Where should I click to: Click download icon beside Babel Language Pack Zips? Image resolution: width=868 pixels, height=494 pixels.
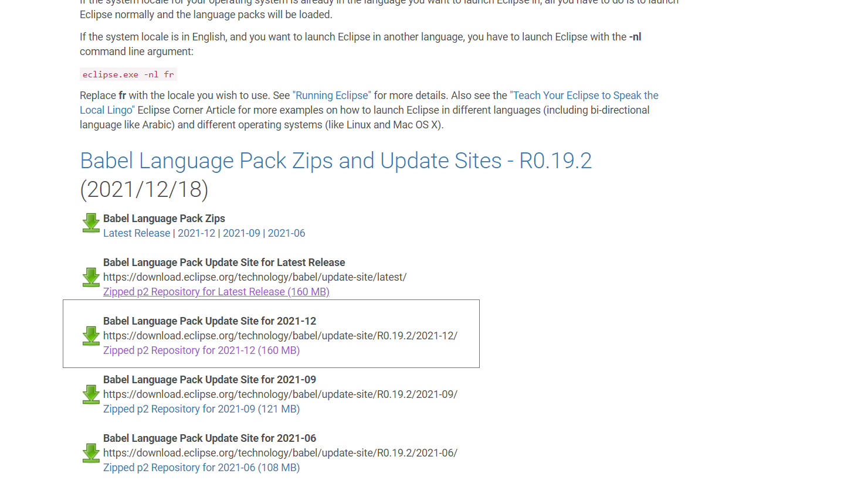pyautogui.click(x=91, y=223)
